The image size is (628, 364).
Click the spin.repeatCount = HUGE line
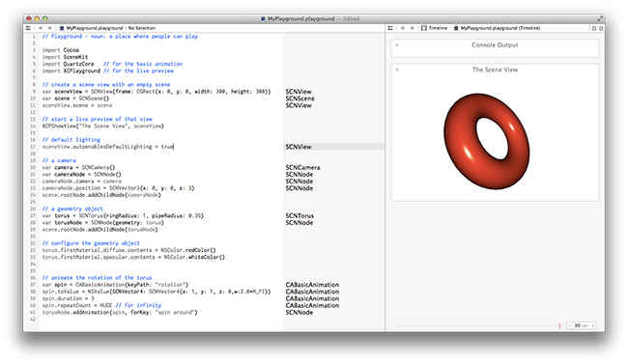(101, 305)
